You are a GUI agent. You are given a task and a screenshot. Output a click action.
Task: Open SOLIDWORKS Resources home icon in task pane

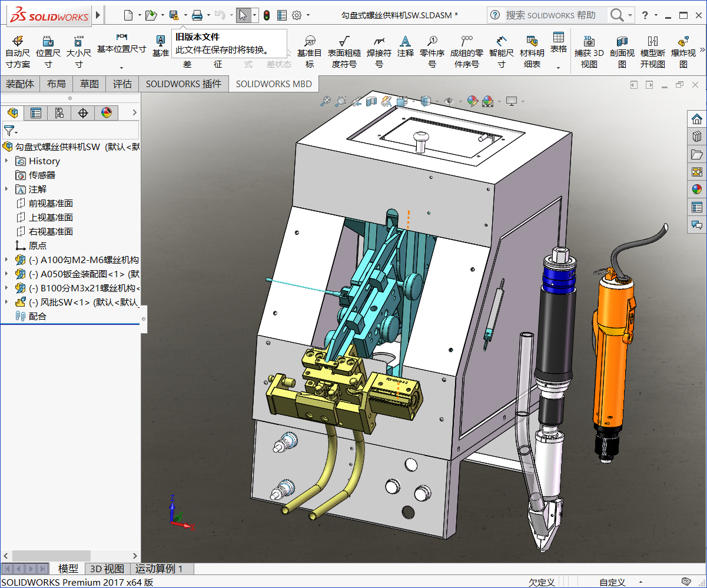[x=697, y=119]
